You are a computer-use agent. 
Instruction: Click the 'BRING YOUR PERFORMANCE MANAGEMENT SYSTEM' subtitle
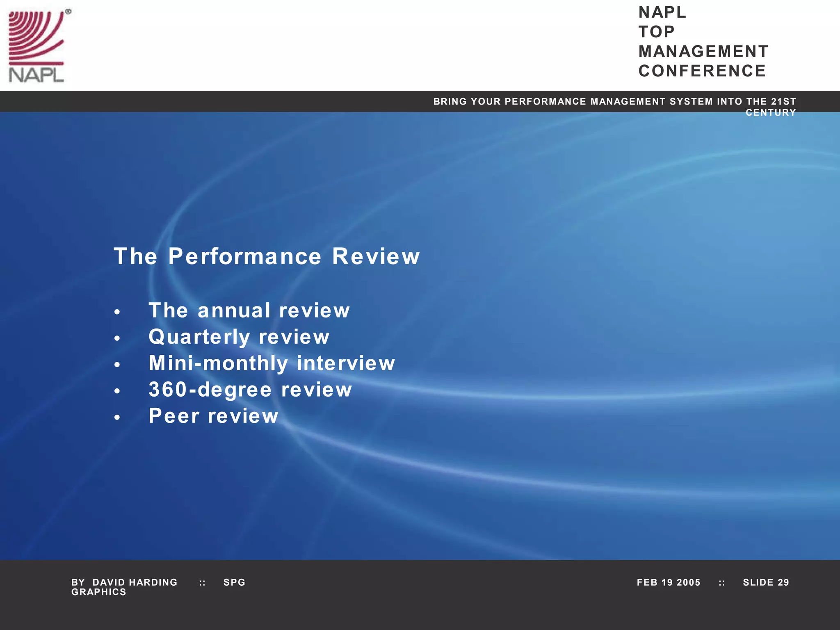[615, 107]
